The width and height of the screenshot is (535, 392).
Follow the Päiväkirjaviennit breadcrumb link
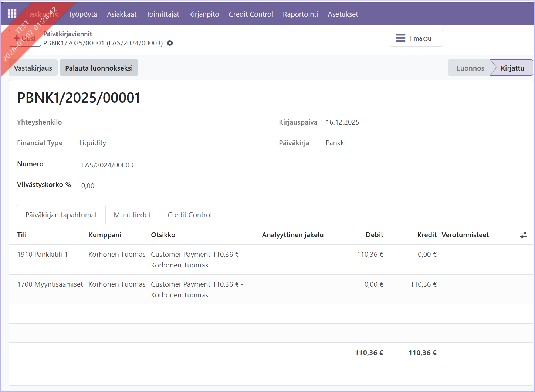[68, 34]
